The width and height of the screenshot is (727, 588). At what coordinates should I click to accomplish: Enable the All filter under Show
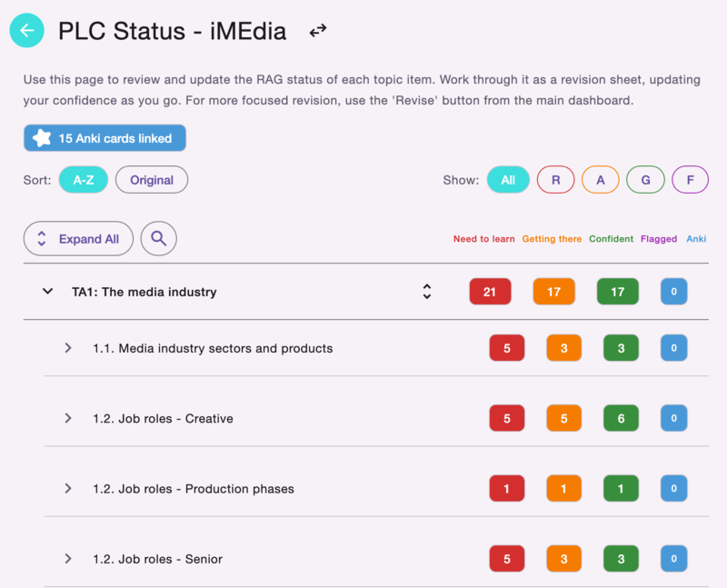(508, 179)
